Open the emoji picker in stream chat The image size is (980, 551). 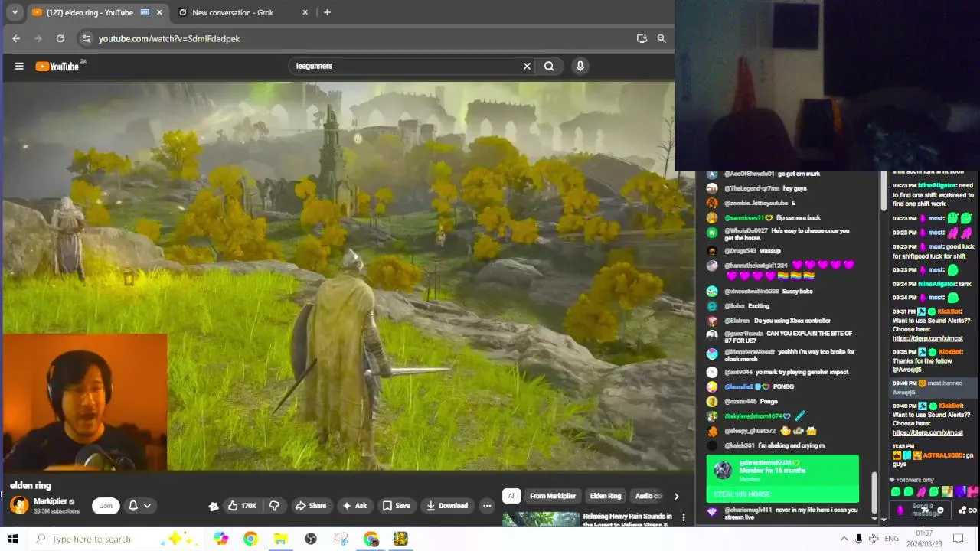click(x=940, y=510)
